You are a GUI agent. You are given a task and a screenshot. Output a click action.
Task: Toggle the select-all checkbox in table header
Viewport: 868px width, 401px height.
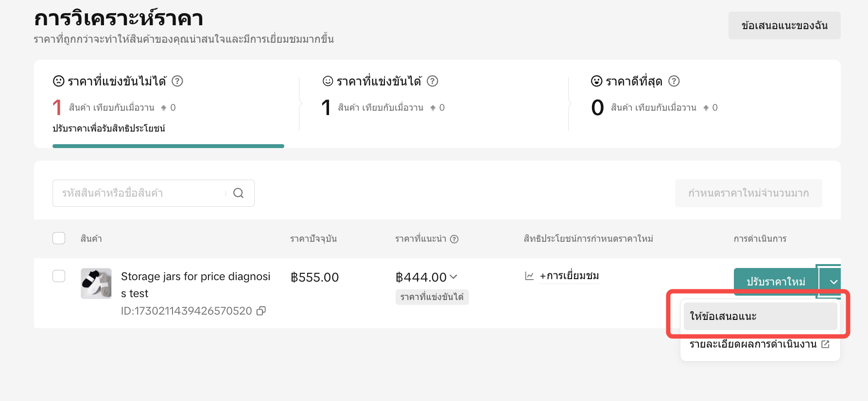(x=59, y=238)
